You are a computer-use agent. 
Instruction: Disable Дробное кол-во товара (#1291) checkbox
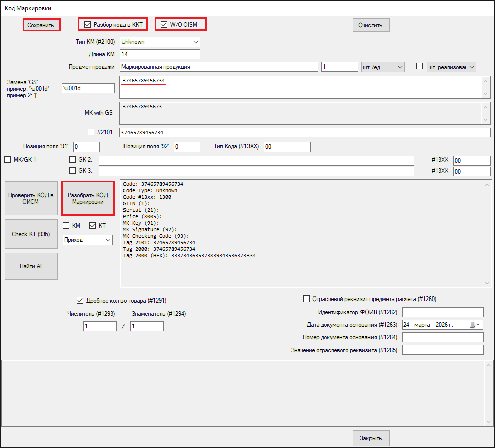pos(80,301)
